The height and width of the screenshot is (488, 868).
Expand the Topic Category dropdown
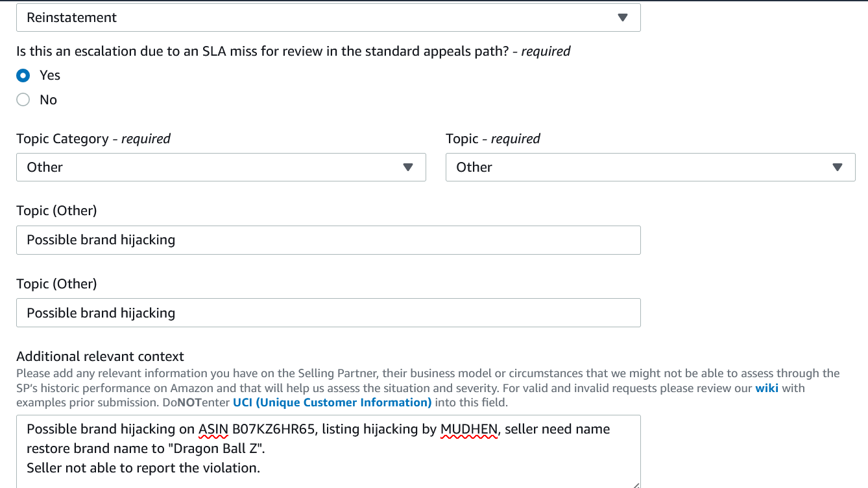221,167
